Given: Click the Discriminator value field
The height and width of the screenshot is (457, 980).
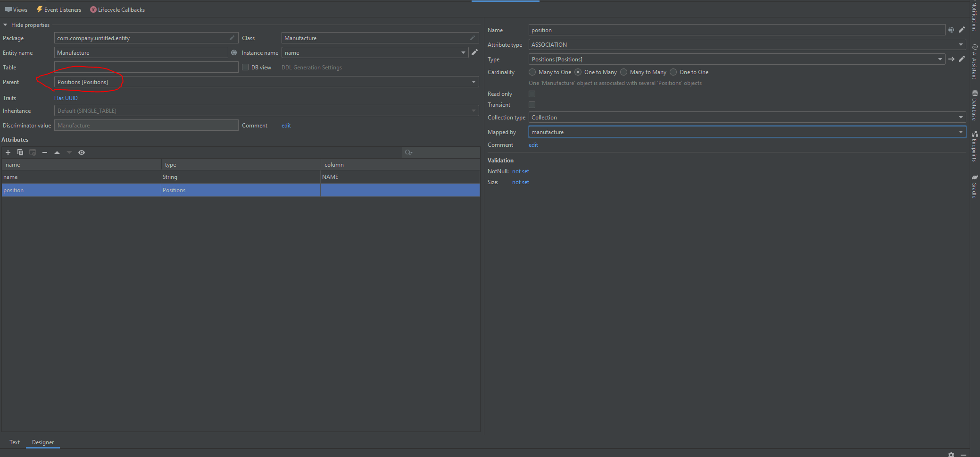Looking at the screenshot, I should (x=146, y=125).
